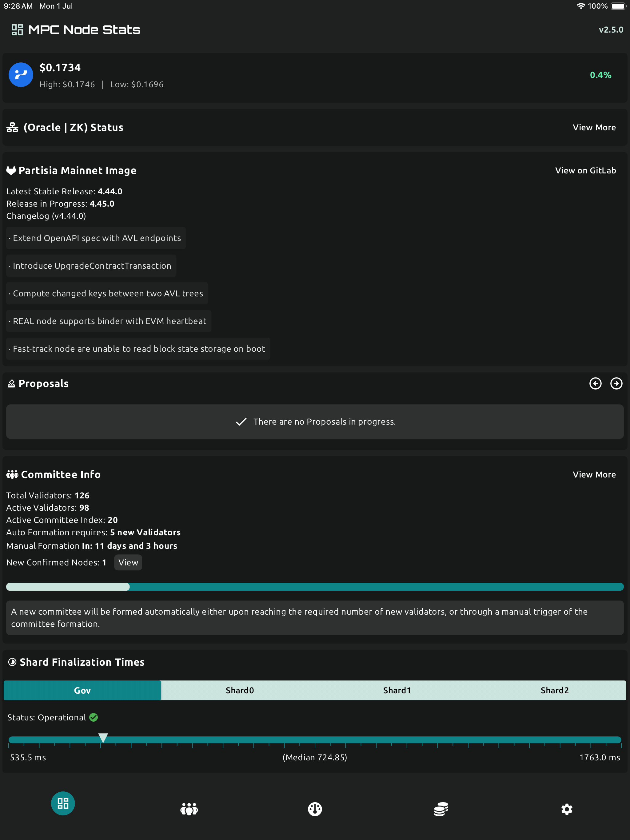
Task: Tap changelog entry Introduce UpgradeContractTransaction
Action: pos(91,266)
